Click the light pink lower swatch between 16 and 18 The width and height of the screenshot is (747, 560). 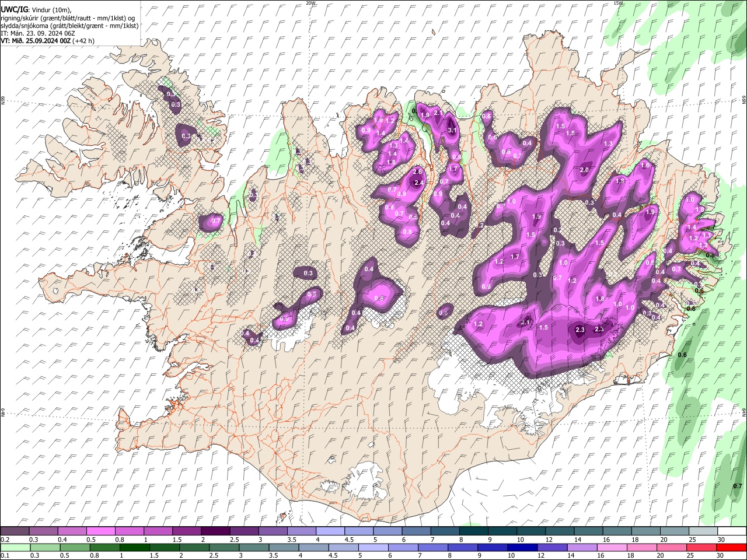(613, 547)
